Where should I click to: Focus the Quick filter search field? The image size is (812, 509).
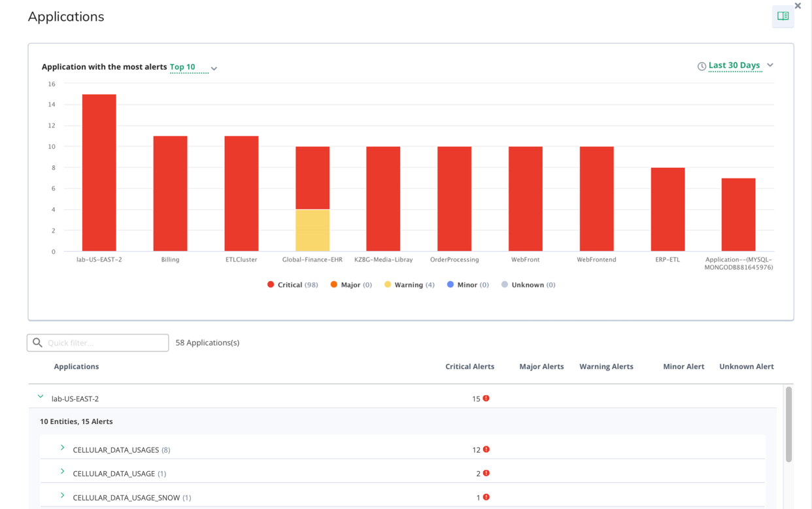tap(98, 342)
